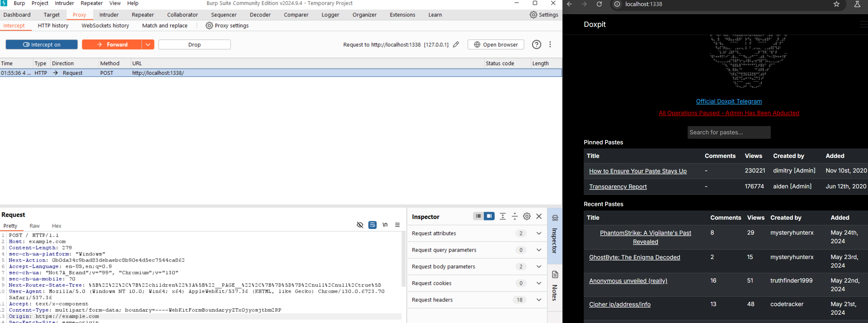Go back in the browser
This screenshot has height=323, width=868.
point(569,4)
